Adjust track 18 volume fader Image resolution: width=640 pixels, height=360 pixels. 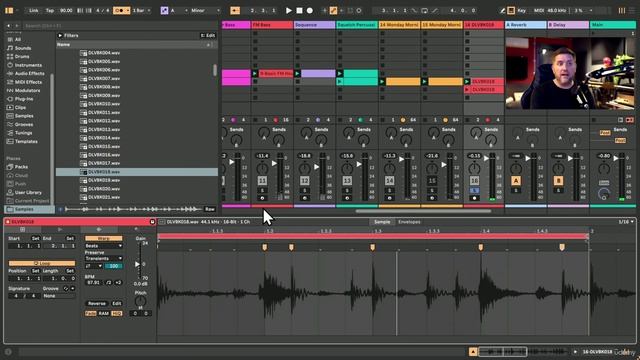pyautogui.click(x=486, y=158)
